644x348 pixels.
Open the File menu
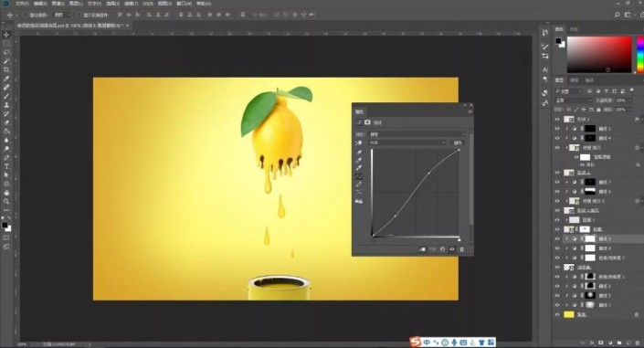coord(22,4)
